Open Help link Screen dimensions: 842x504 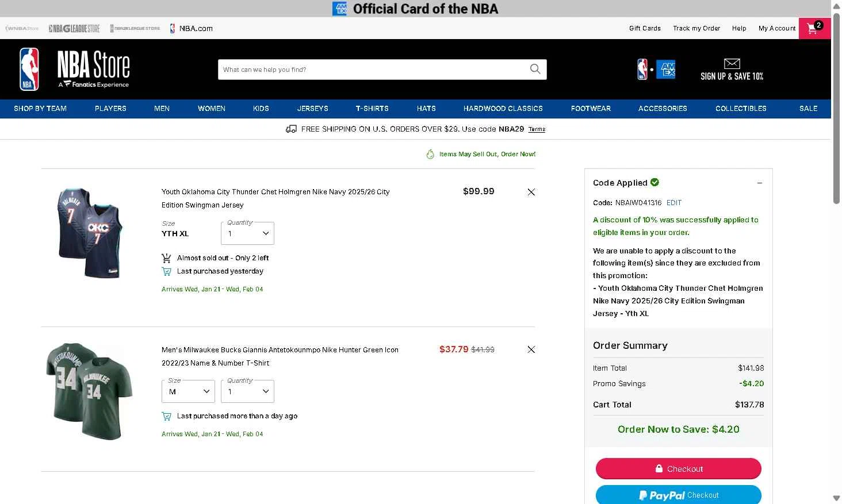739,28
